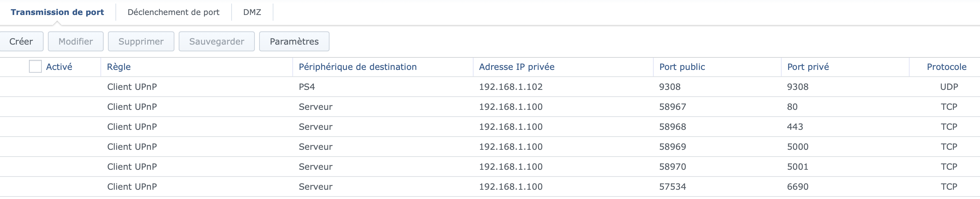980x199 pixels.
Task: Click the Créer button
Action: (x=21, y=41)
